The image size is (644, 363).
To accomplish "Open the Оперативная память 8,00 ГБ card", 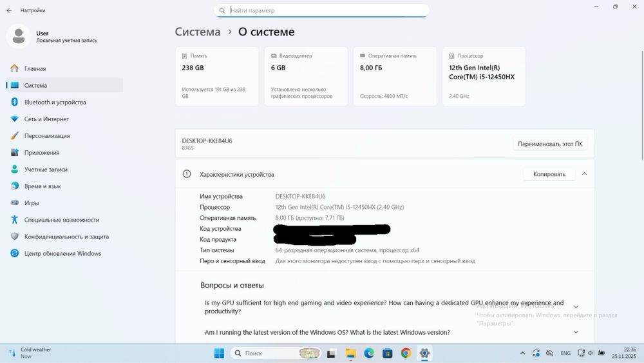I will click(x=395, y=77).
